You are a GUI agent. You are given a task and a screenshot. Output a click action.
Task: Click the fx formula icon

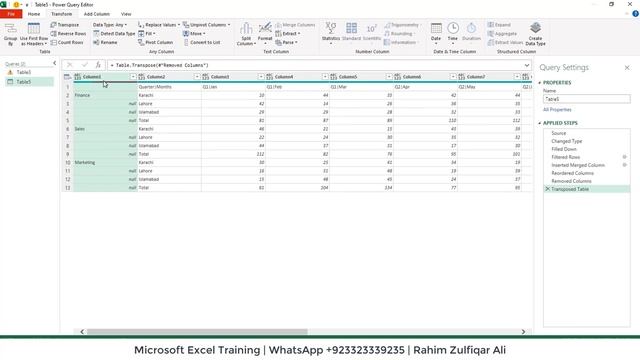click(98, 65)
